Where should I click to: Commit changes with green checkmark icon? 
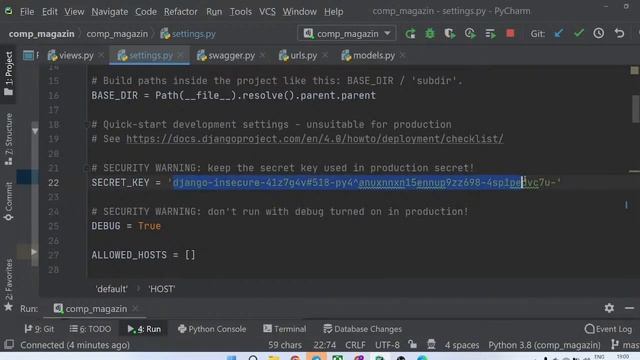[x=579, y=33]
